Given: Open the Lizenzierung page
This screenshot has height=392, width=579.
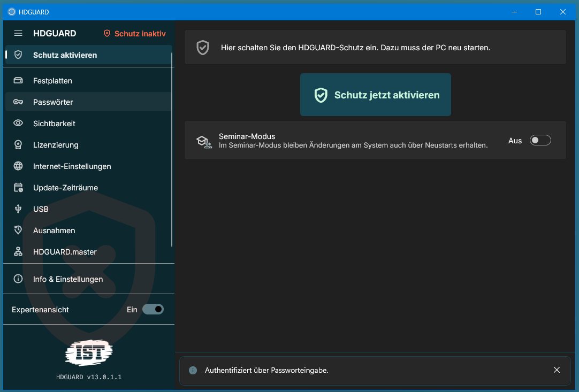Looking at the screenshot, I should tap(89, 145).
